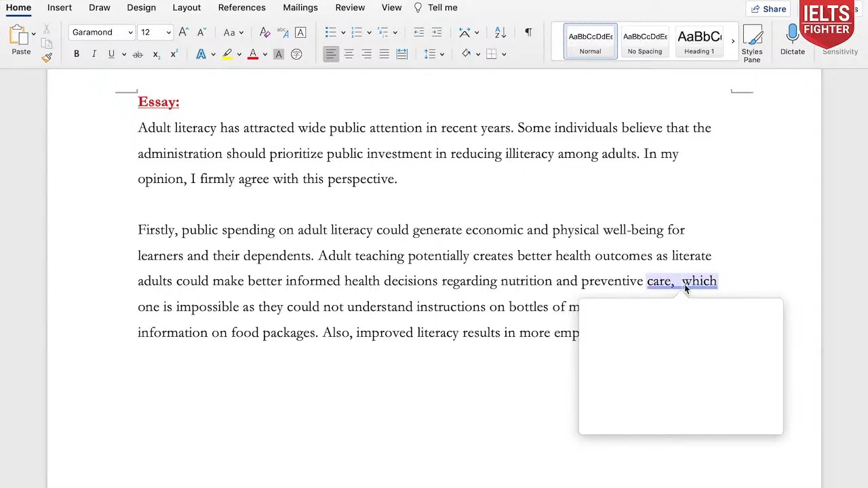Open the References tab

(x=241, y=7)
